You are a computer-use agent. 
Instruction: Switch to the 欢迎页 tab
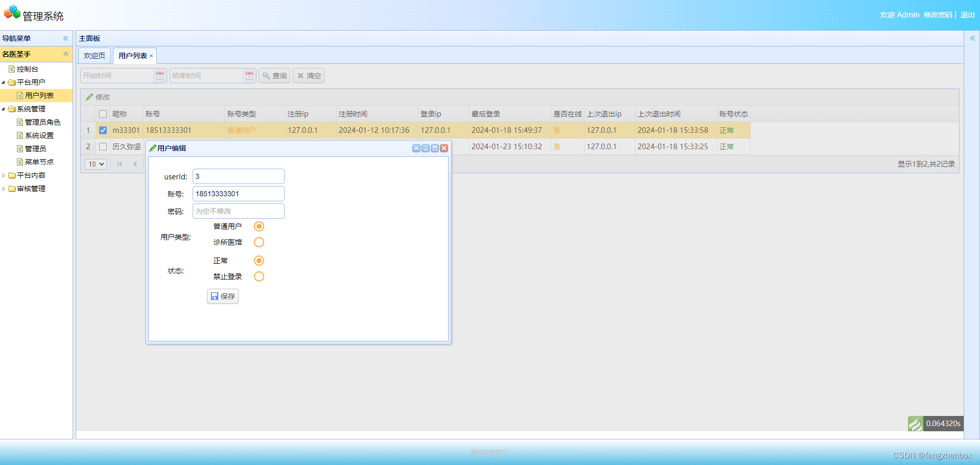[x=95, y=56]
